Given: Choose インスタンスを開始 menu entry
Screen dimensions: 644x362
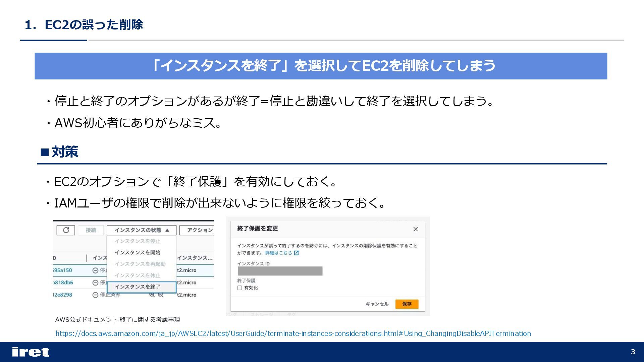Looking at the screenshot, I should [138, 252].
